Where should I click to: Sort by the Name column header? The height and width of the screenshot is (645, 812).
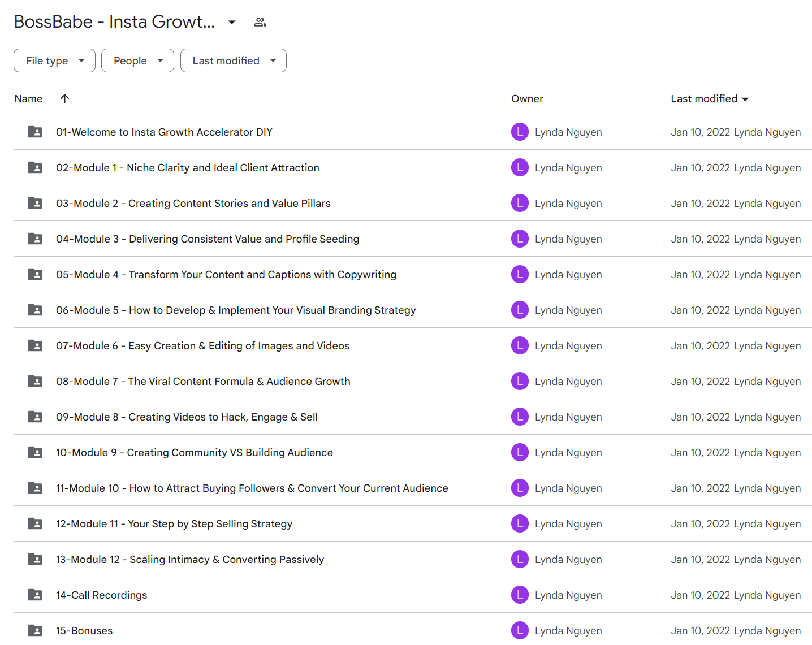(x=28, y=99)
